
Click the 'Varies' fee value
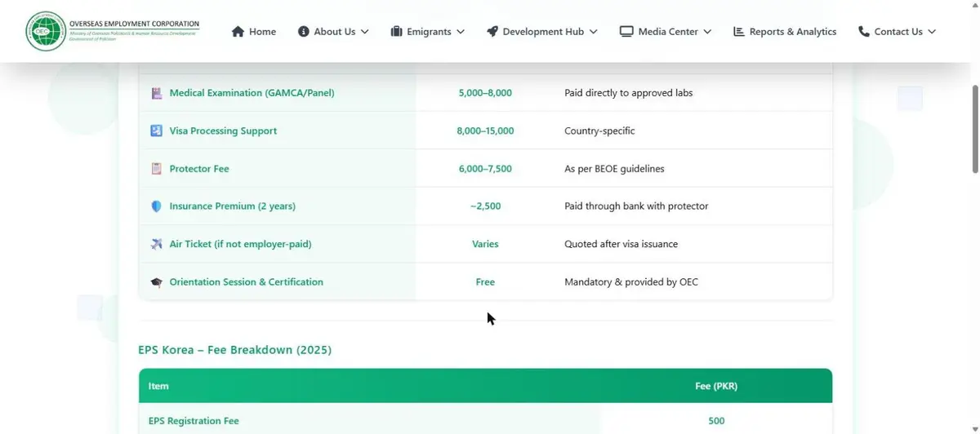[x=485, y=244]
